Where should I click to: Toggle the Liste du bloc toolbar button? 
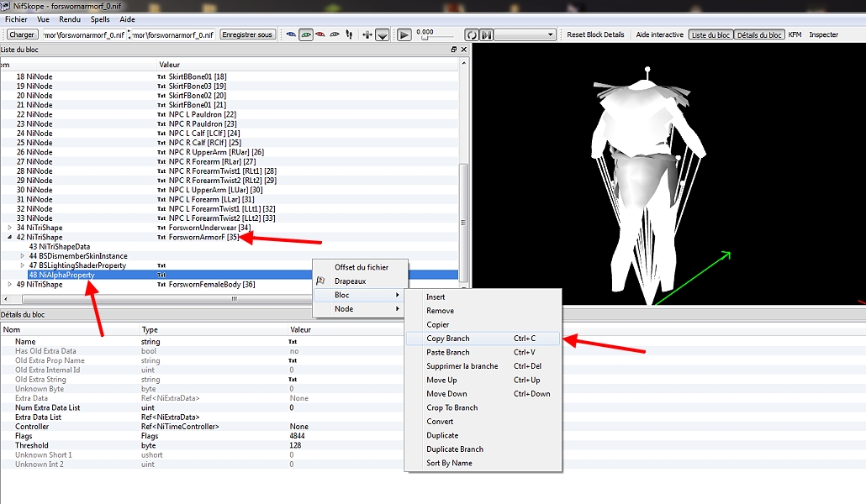[710, 34]
